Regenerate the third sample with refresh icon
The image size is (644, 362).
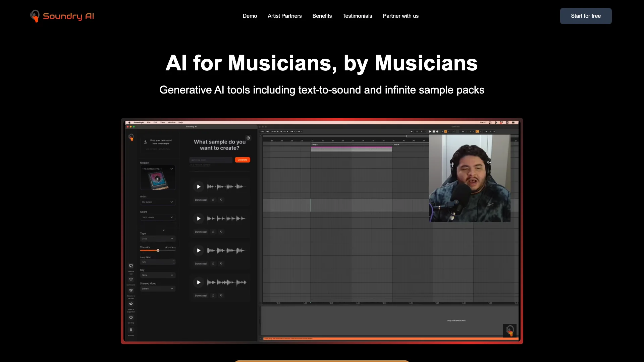[x=213, y=264]
